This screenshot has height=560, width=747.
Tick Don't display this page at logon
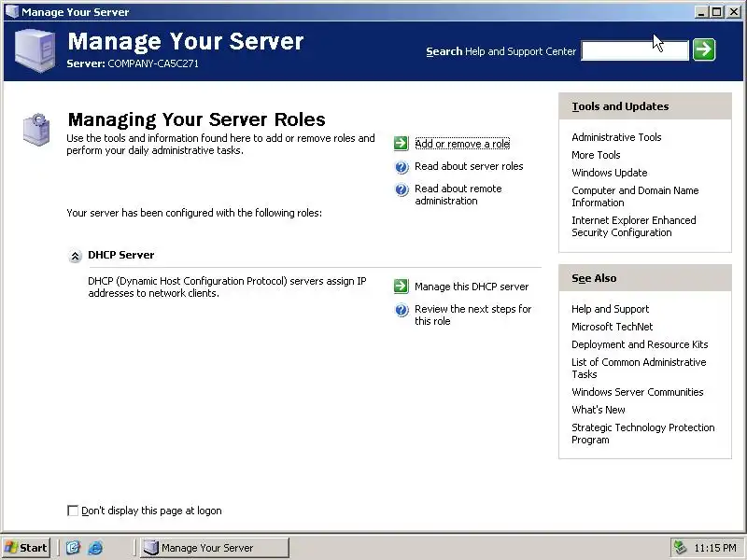(73, 511)
